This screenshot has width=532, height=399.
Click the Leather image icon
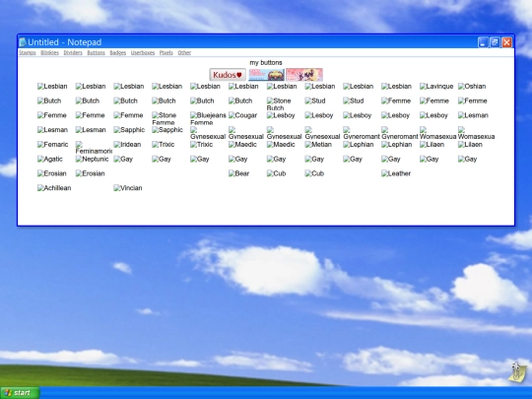click(x=396, y=173)
